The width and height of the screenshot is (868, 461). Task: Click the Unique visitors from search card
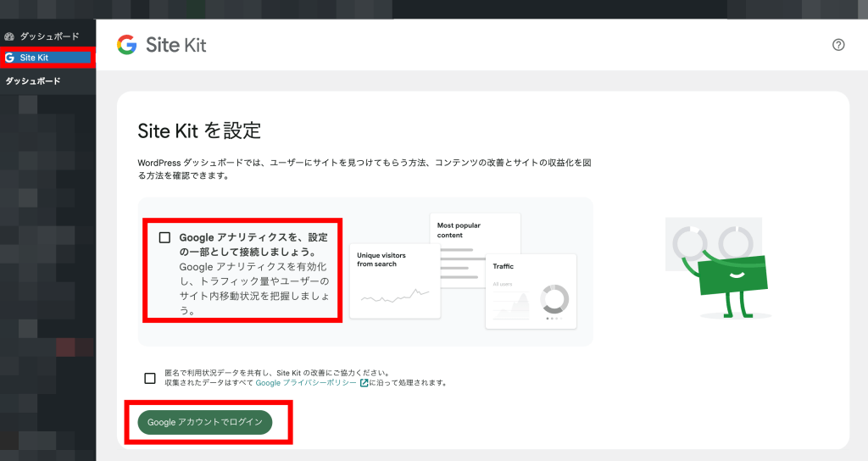pyautogui.click(x=395, y=281)
